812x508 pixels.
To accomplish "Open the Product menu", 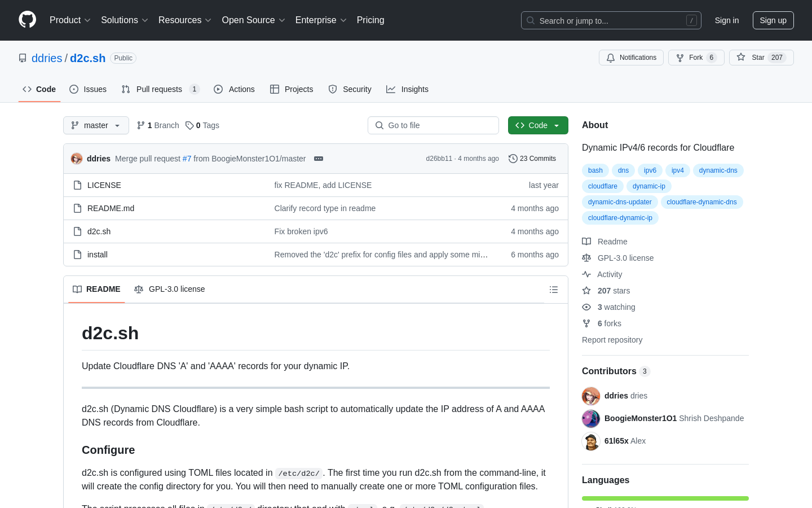I will (70, 20).
